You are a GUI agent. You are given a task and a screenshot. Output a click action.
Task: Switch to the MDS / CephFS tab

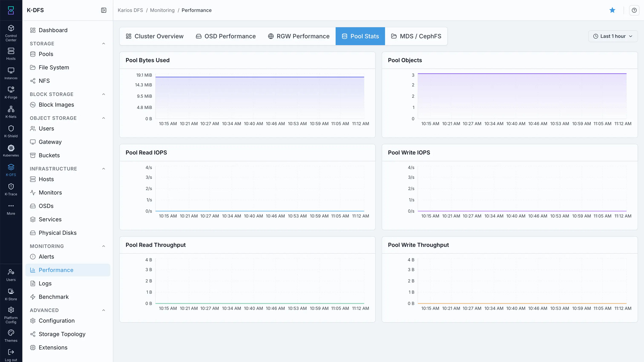416,36
